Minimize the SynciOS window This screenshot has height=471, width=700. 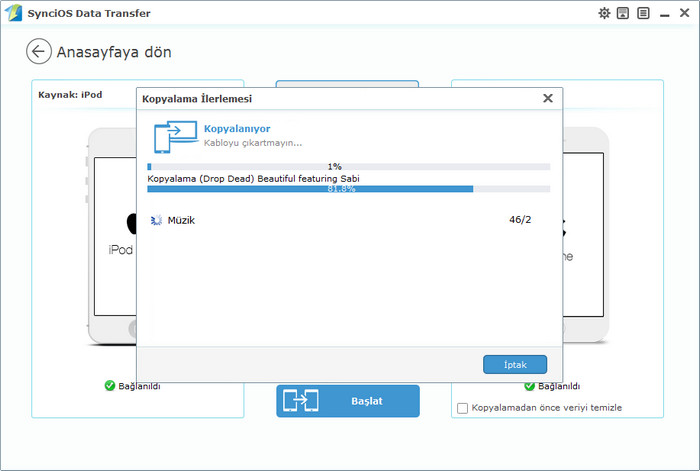coord(665,15)
